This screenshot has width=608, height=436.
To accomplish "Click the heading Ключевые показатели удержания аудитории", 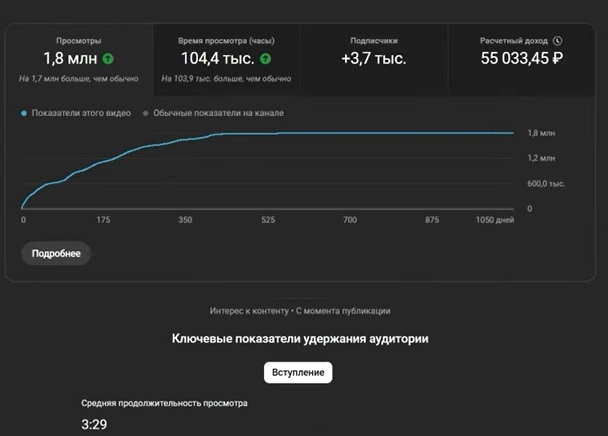I will (x=300, y=339).
